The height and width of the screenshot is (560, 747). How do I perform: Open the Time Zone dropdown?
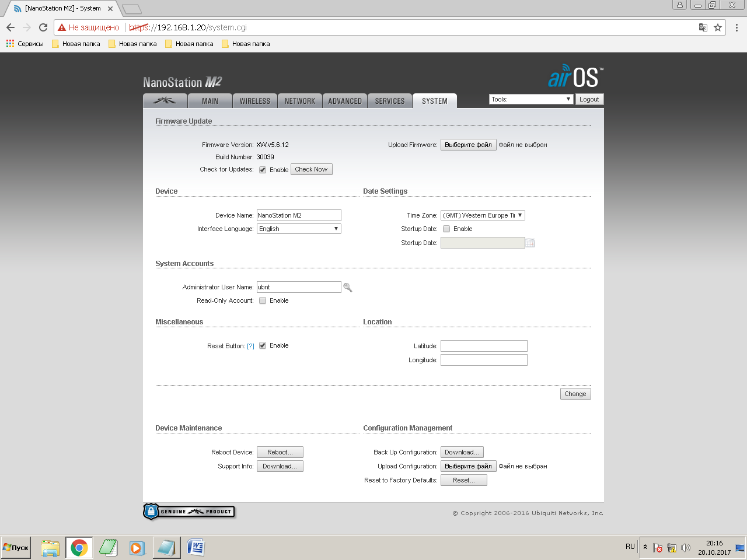[483, 215]
